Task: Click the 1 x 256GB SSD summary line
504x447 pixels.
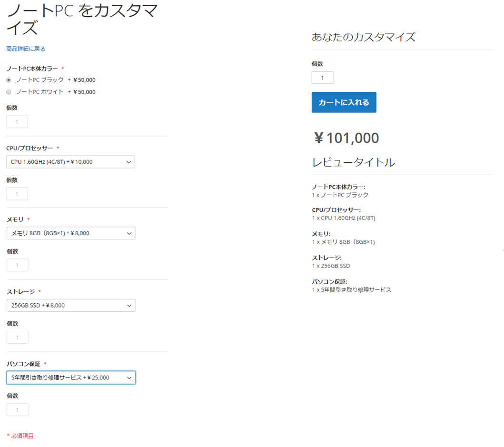Action: pos(331,266)
